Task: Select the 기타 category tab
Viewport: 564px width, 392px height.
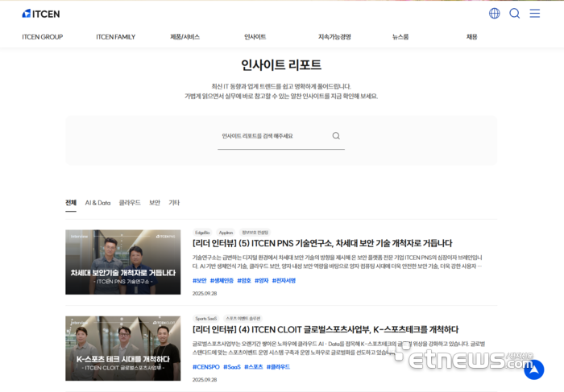Action: (x=174, y=203)
